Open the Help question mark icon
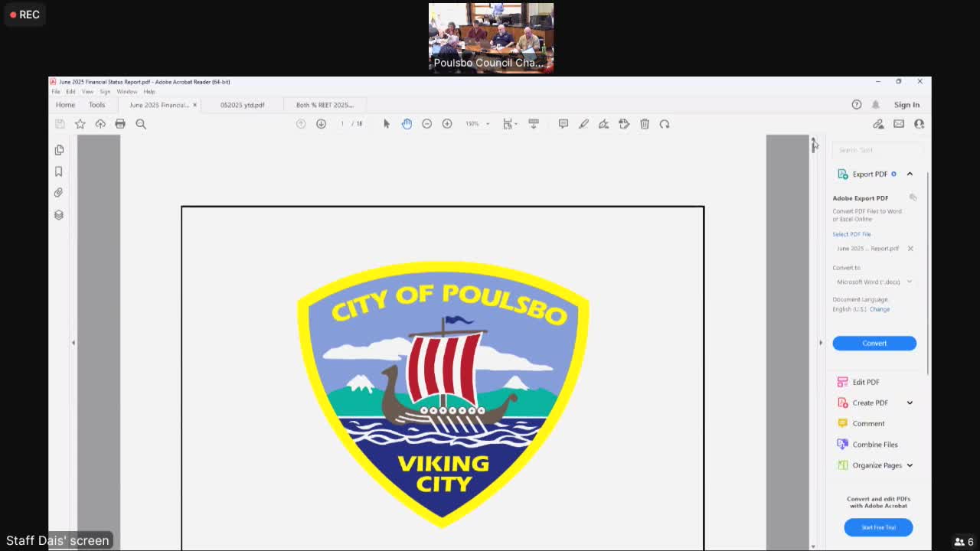This screenshot has height=551, width=980. tap(857, 105)
